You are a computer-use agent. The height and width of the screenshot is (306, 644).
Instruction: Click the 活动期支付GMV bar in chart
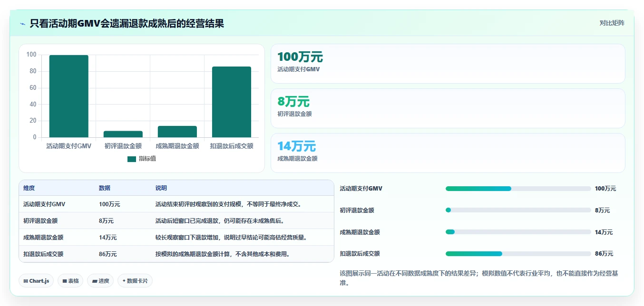(69, 96)
